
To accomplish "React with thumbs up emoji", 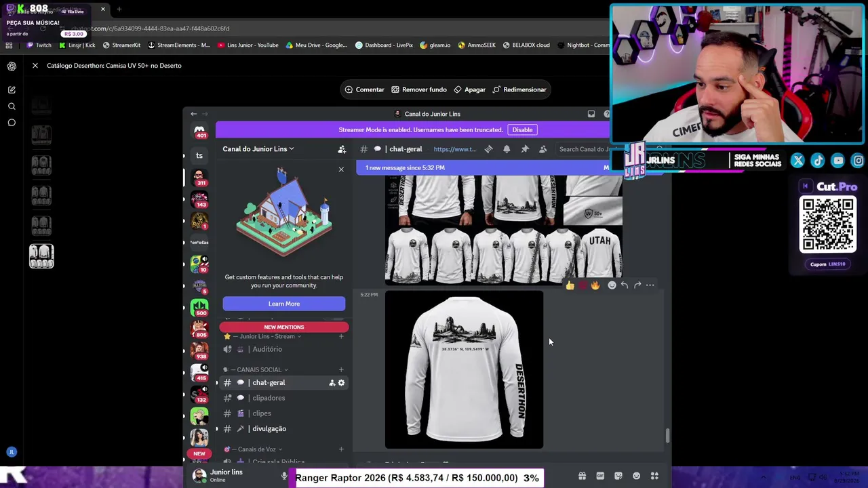I will tap(570, 285).
